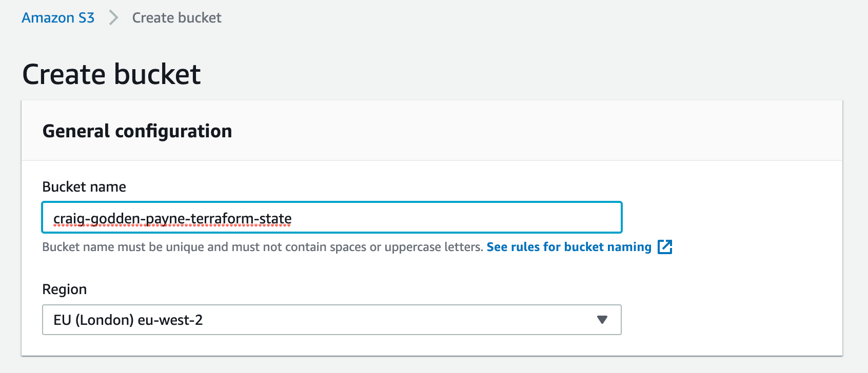Click the Amazon S3 breadcrumb link

click(x=58, y=18)
